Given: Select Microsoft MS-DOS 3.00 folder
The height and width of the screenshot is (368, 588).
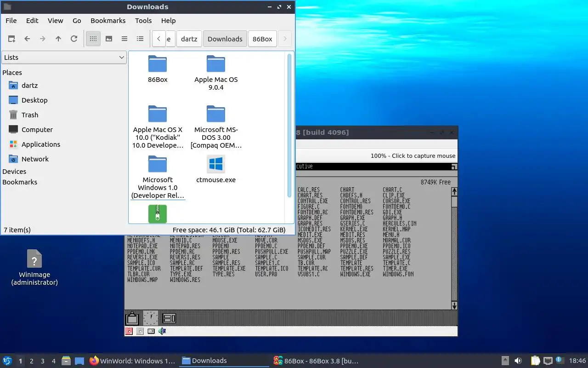Looking at the screenshot, I should pyautogui.click(x=216, y=114).
